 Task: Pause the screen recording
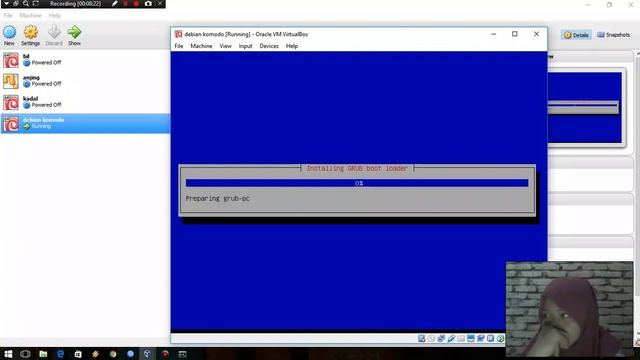click(126, 3)
